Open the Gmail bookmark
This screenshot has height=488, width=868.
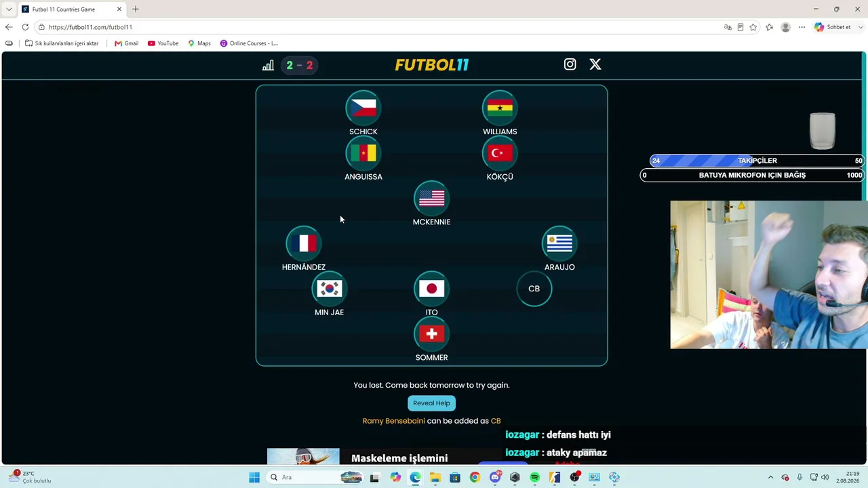pos(126,43)
